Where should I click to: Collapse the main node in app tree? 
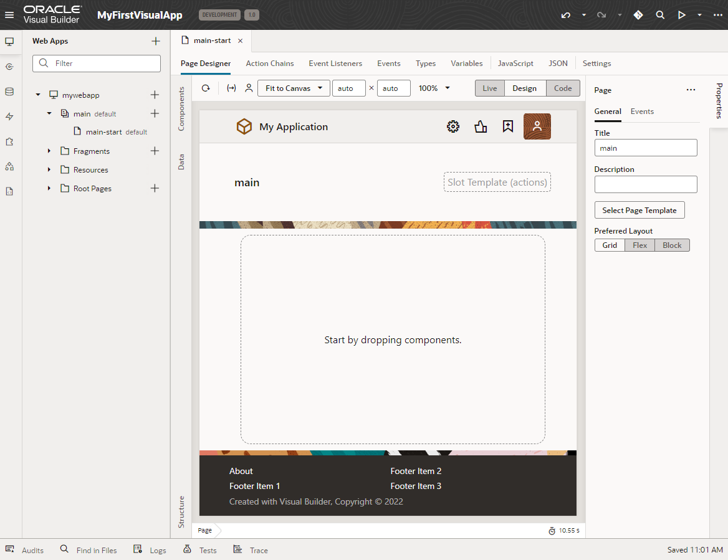(49, 113)
